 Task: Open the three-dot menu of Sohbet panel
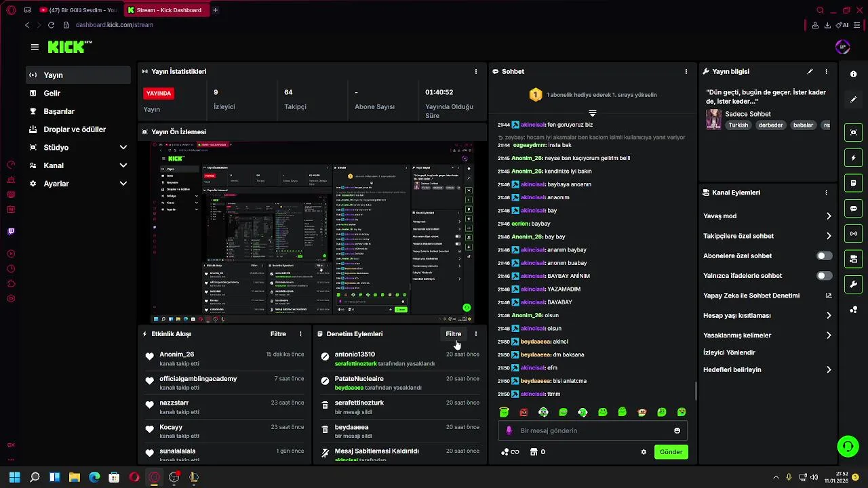pyautogui.click(x=686, y=71)
